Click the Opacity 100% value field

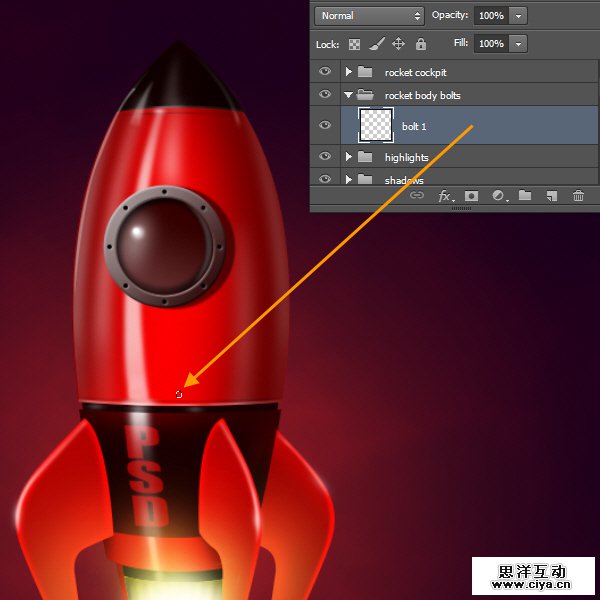[x=492, y=16]
